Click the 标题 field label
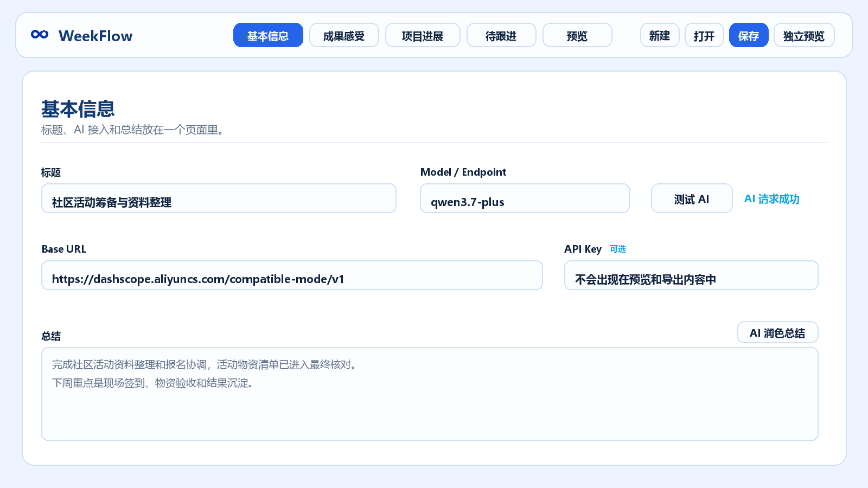 click(51, 172)
